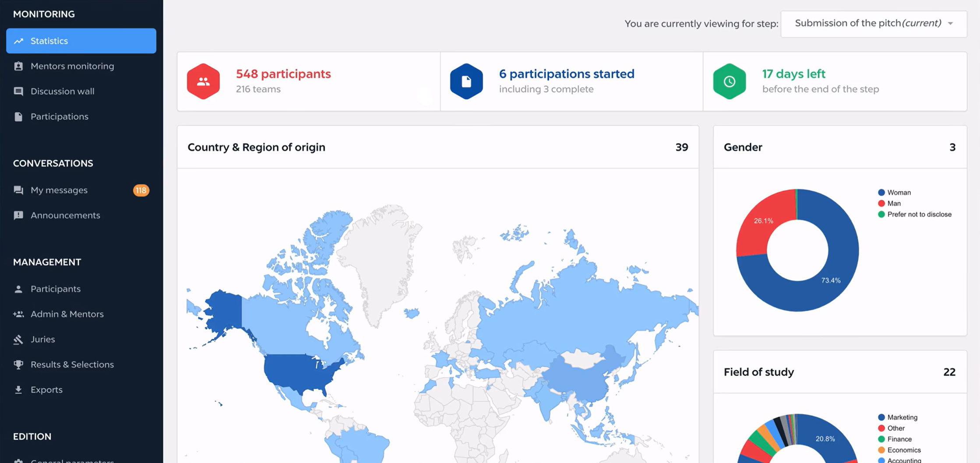Toggle the Man legend entry in Gender chart
Viewport: 980px width, 463px height.
click(893, 203)
